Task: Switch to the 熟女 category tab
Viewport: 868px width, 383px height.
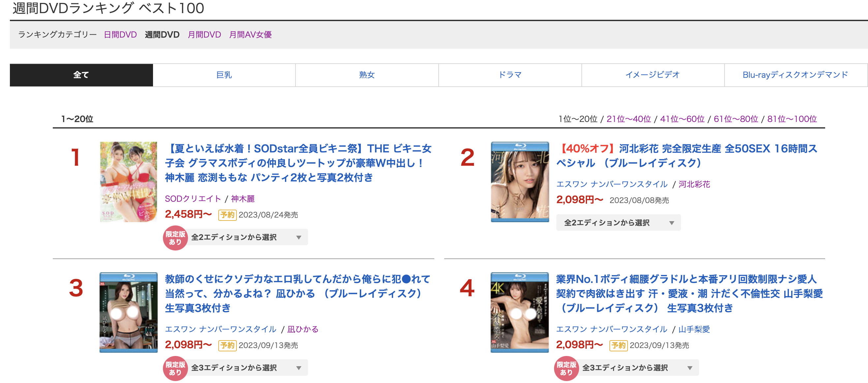Action: (367, 75)
